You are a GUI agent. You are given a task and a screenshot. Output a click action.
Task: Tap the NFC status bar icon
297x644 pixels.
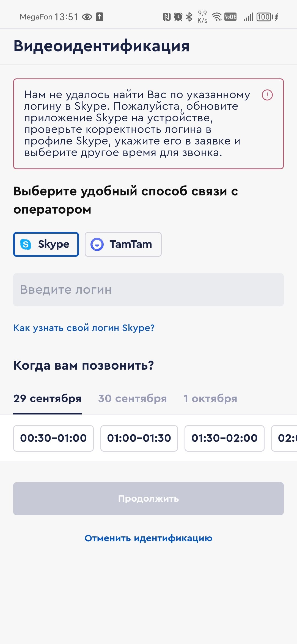pos(166,17)
